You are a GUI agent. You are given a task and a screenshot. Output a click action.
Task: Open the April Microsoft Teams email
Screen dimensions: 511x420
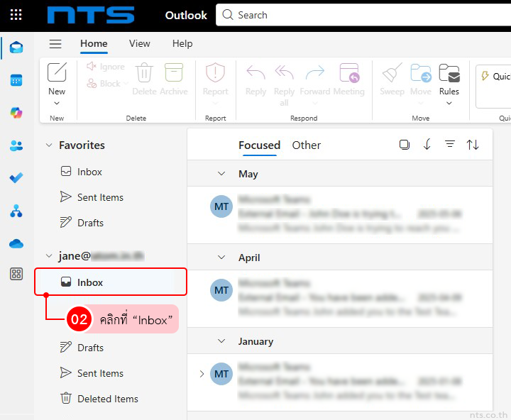tap(339, 299)
